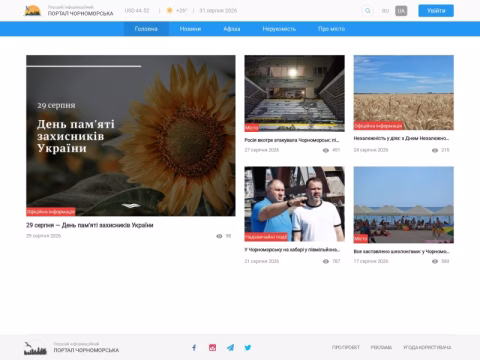This screenshot has width=480, height=360.
Task: Click Офіційна інформація tag on wheat image
Action: tap(378, 126)
